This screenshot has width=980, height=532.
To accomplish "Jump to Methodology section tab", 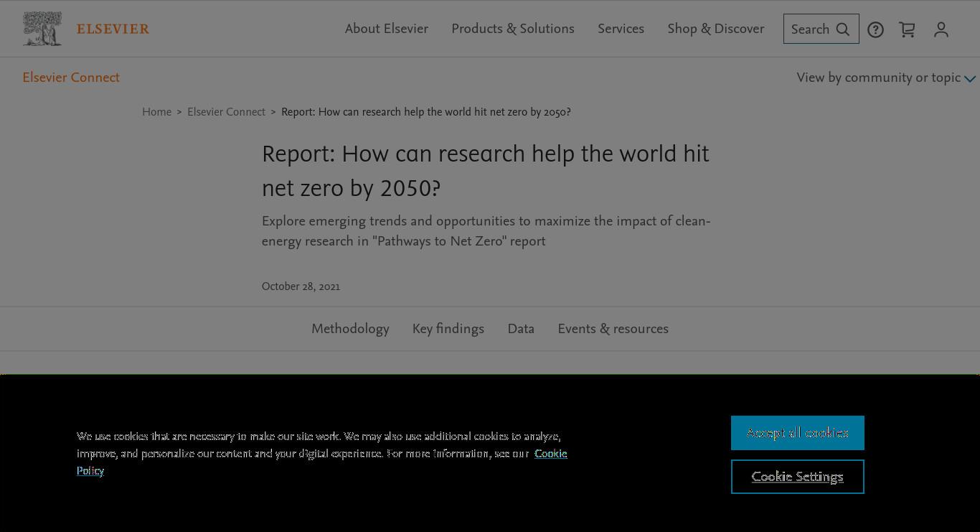I will point(350,329).
